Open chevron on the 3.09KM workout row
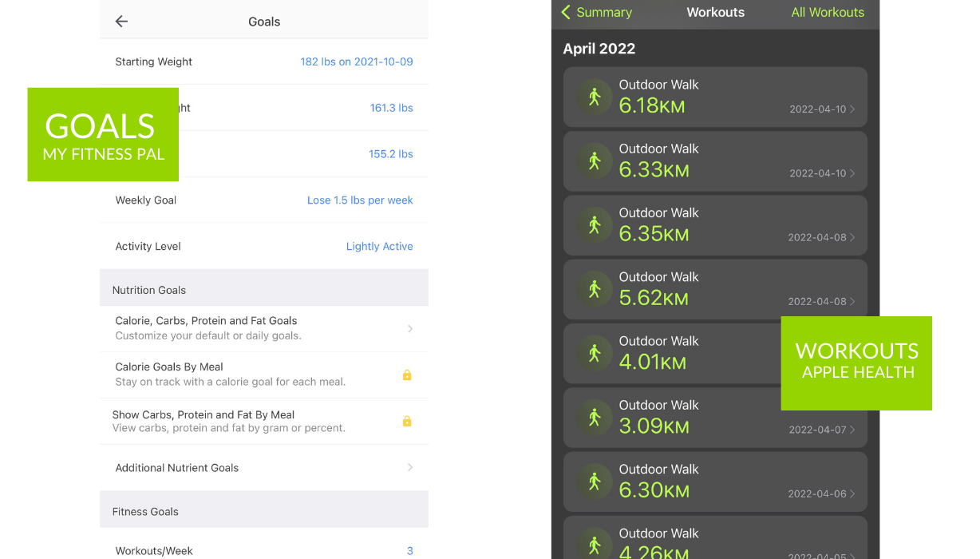Viewport: 980px width, 559px height. pyautogui.click(x=852, y=430)
